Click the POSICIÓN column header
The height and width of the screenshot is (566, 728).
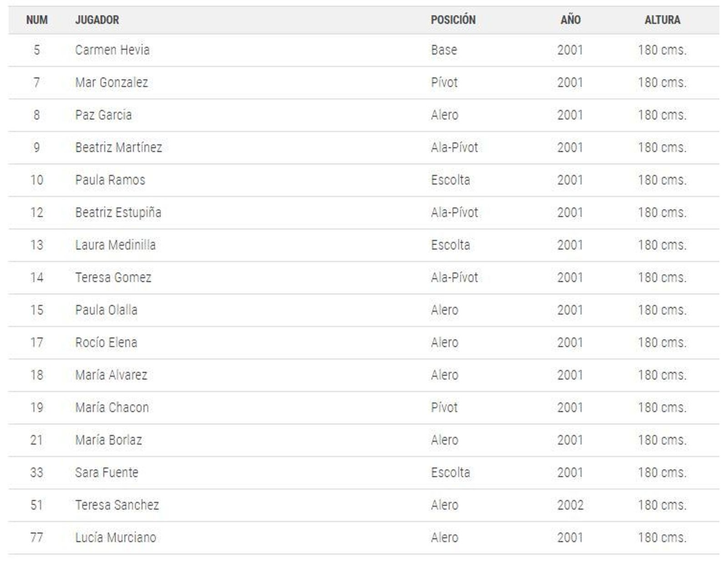click(453, 20)
